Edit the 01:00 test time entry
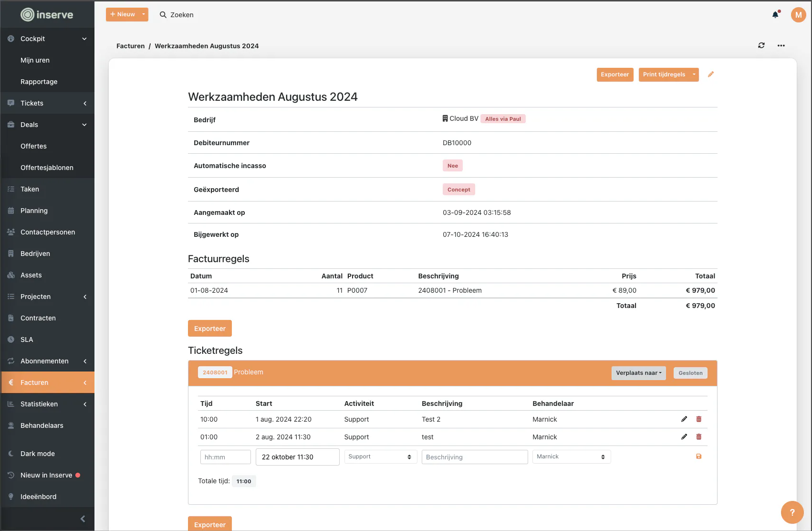 pyautogui.click(x=684, y=437)
